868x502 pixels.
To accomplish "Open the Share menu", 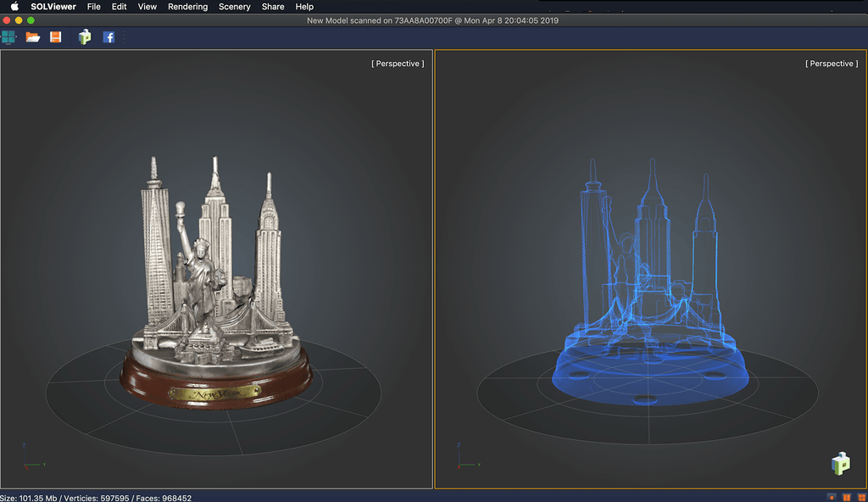I will pyautogui.click(x=273, y=7).
